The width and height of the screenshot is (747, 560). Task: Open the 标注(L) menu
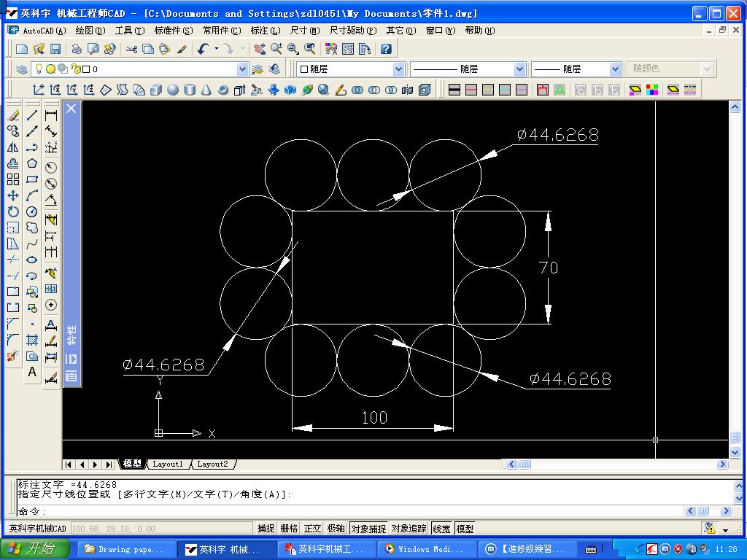pos(266,31)
